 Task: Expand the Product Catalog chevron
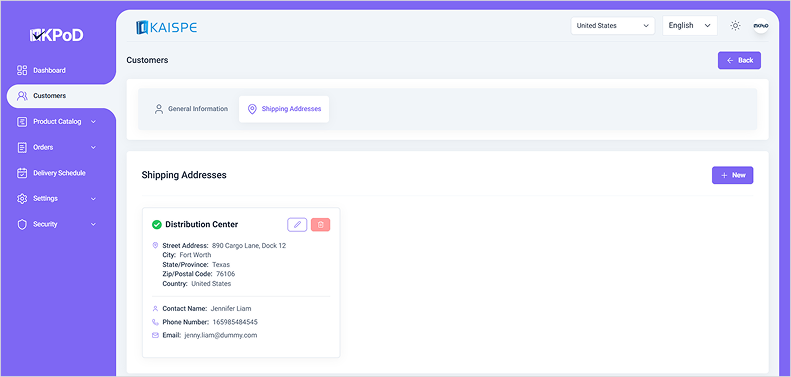[93, 122]
